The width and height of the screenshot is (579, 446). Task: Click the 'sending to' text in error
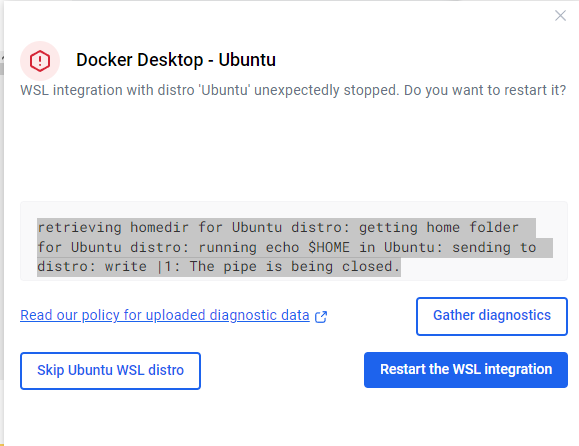[x=494, y=247]
